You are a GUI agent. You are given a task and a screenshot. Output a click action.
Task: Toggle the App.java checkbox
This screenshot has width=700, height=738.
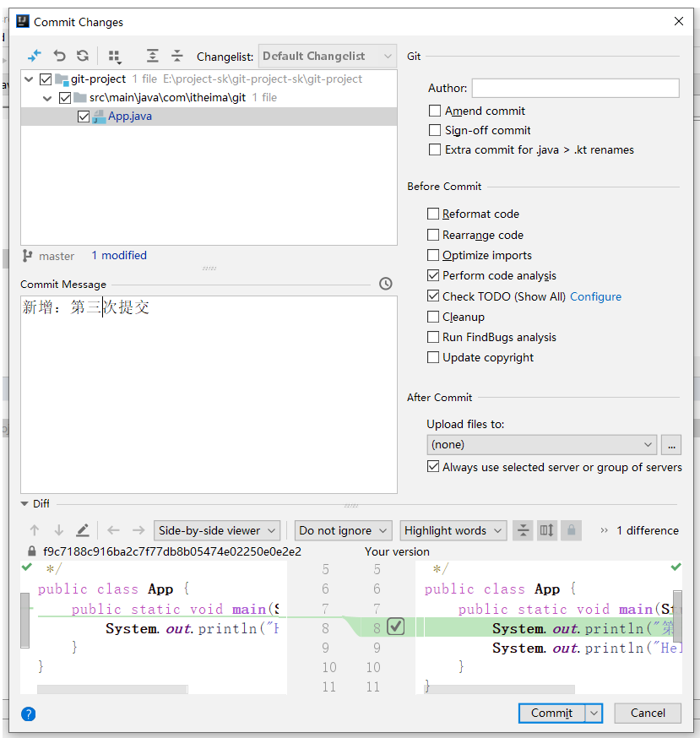tap(84, 117)
